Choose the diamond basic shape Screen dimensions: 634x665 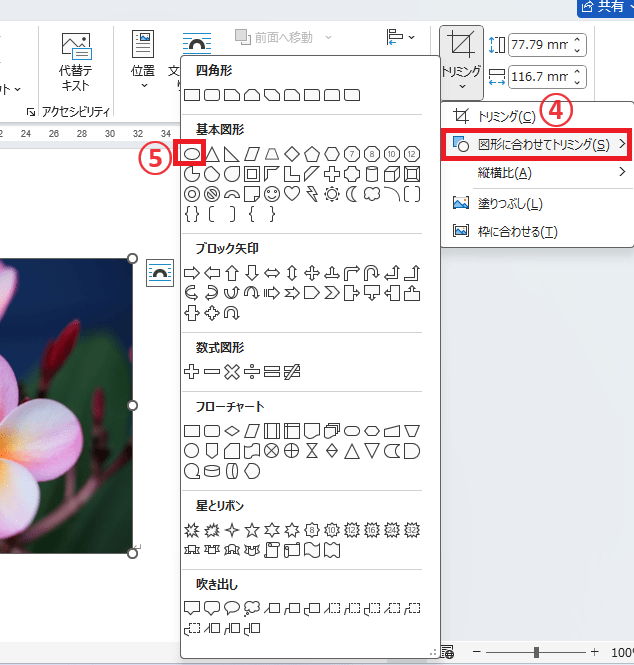point(292,154)
